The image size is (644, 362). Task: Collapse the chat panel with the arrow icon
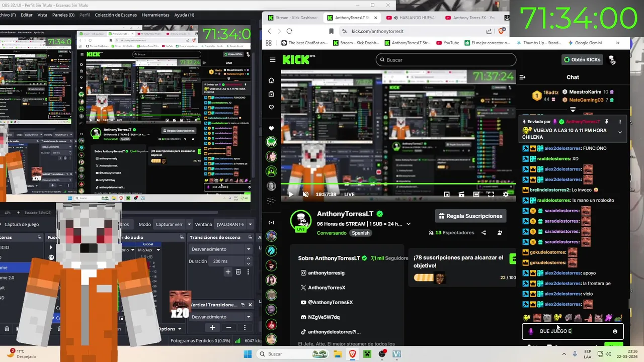(522, 77)
